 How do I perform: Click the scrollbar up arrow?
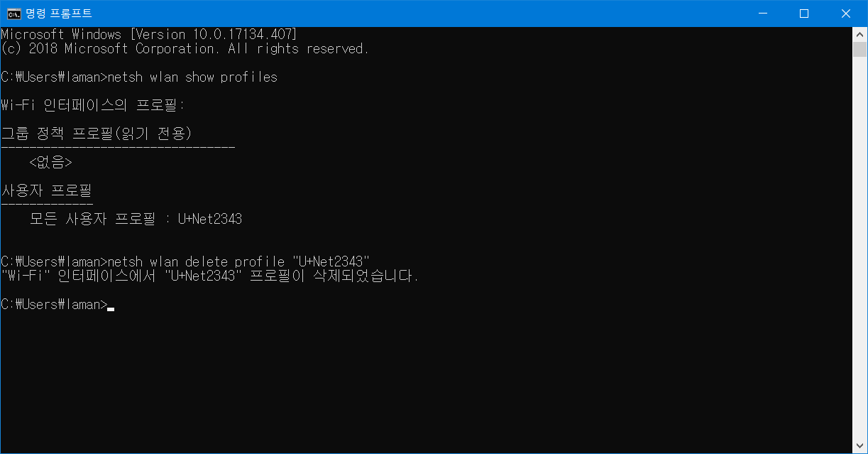pyautogui.click(x=860, y=33)
